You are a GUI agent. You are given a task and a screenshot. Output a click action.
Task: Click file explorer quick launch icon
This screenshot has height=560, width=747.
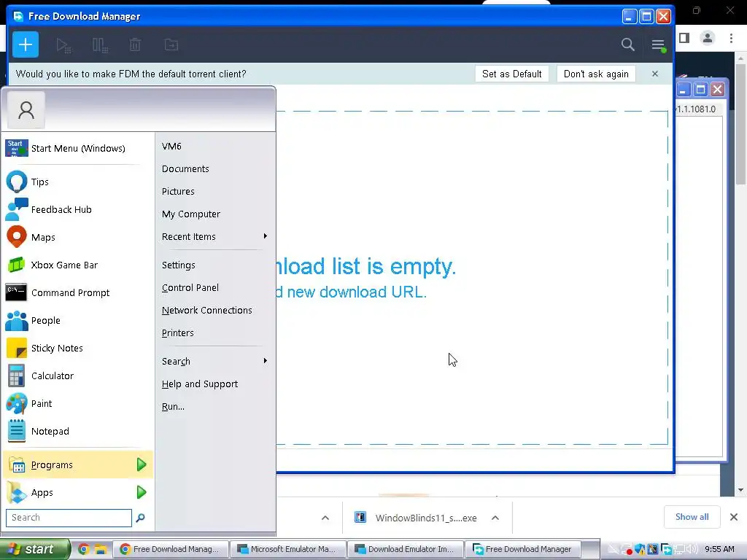click(x=100, y=549)
